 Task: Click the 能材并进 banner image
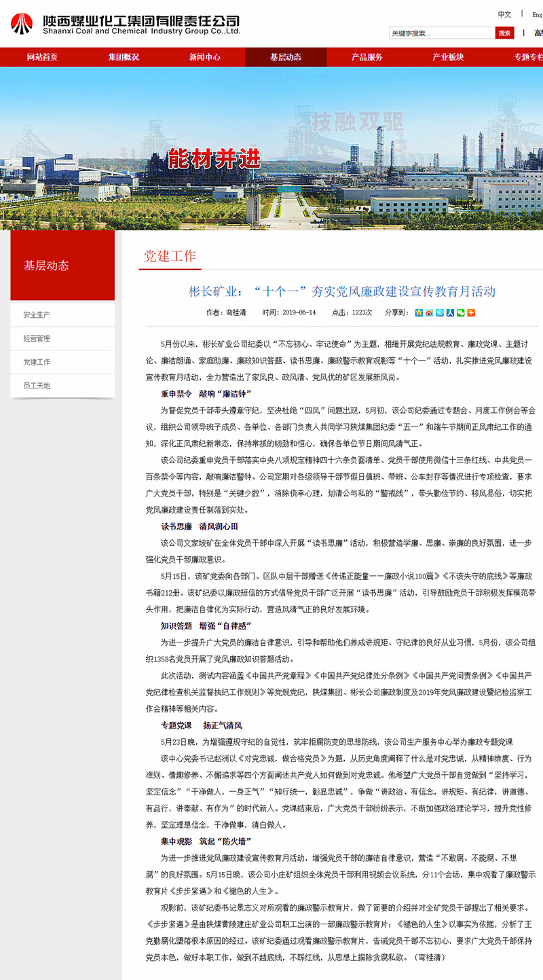coord(271,149)
